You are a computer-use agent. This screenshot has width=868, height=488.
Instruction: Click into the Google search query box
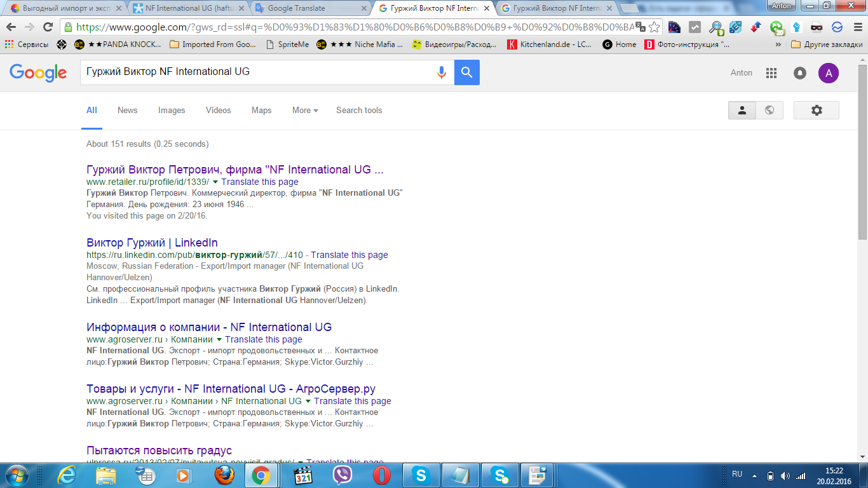coord(257,72)
